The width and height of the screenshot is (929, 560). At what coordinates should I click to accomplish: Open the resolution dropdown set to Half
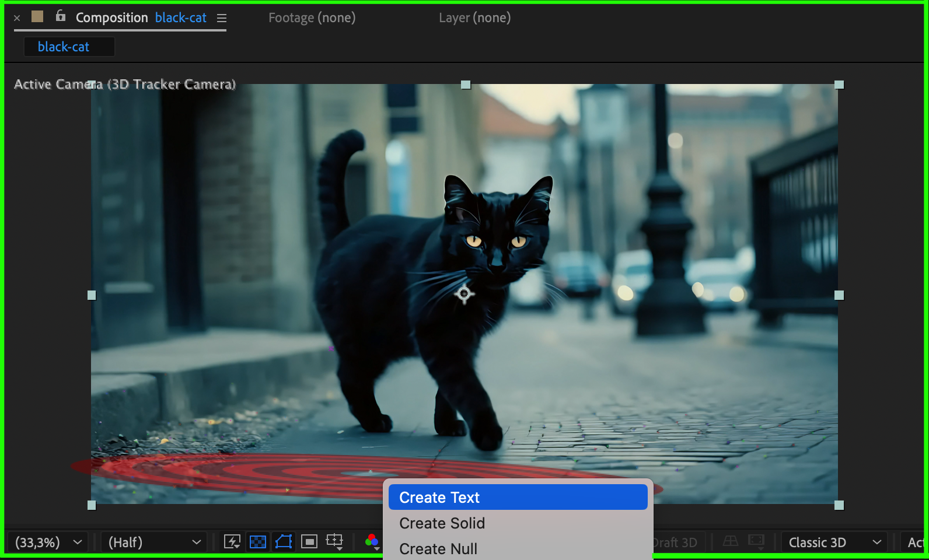pos(154,542)
